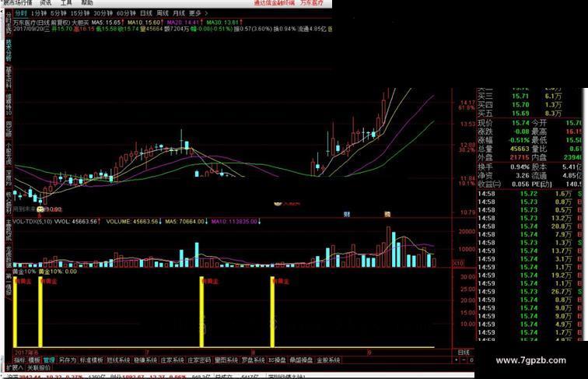This screenshot has height=379, width=588.
Task: Click the 财 info marker under chart
Action: [347, 214]
